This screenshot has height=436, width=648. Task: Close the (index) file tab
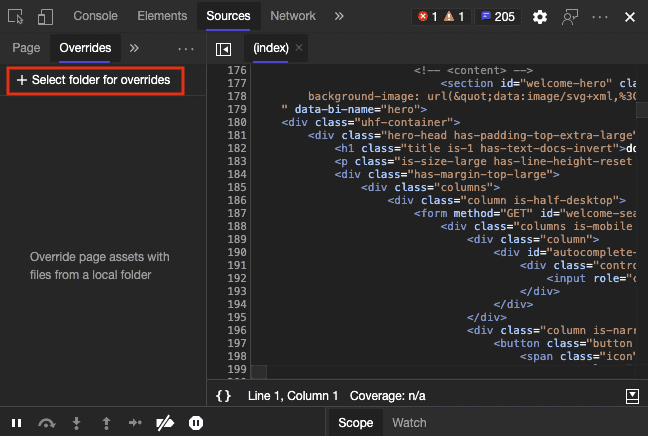[x=299, y=48]
